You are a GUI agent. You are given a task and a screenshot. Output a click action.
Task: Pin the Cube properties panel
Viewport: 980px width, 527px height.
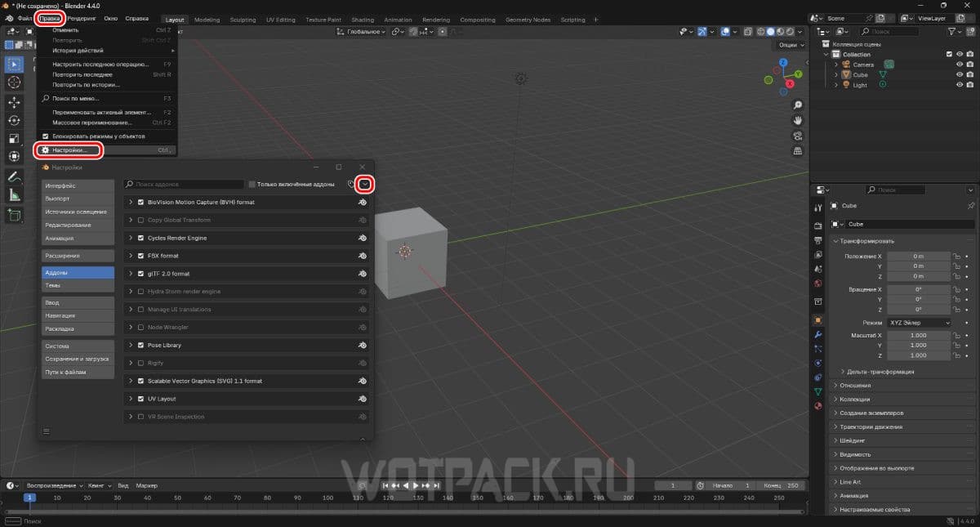[970, 206]
